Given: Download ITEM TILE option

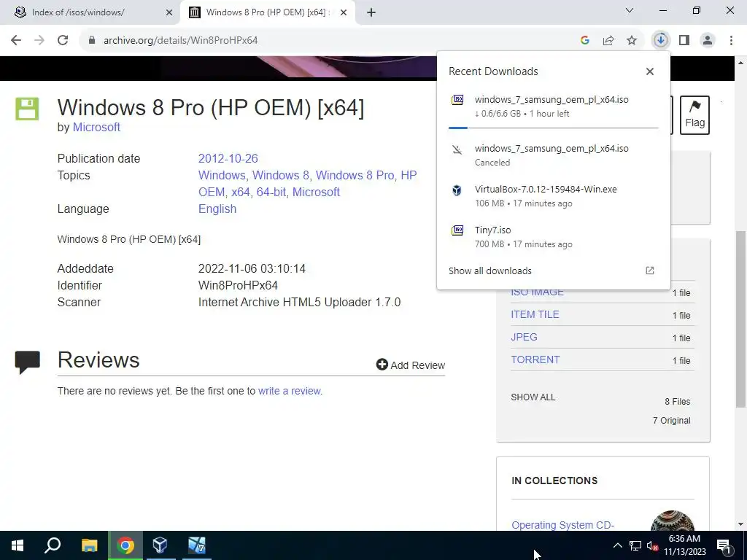Looking at the screenshot, I should tap(535, 315).
